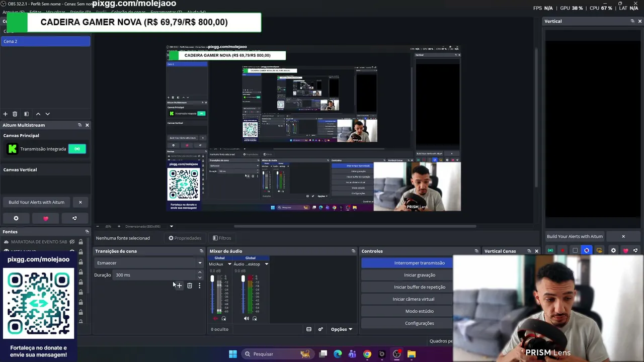This screenshot has height=362, width=644.
Task: Open scene filters from the scenes toolbar
Action: pyautogui.click(x=26, y=114)
